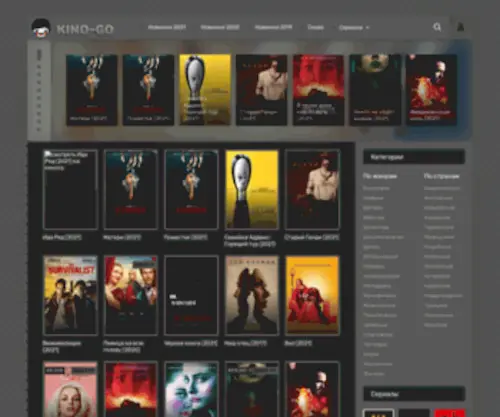
Task: Open fiery red poster at carousel end
Action: coord(431,90)
